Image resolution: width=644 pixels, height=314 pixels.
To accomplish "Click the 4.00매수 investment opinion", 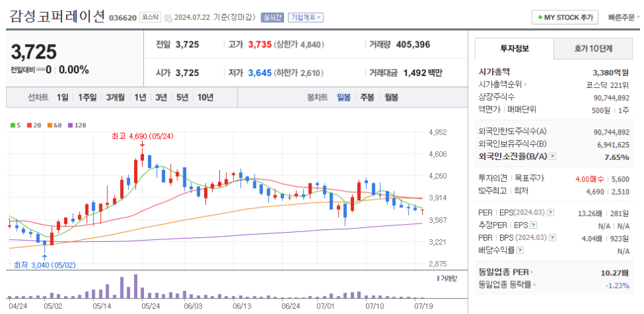I will [x=591, y=179].
